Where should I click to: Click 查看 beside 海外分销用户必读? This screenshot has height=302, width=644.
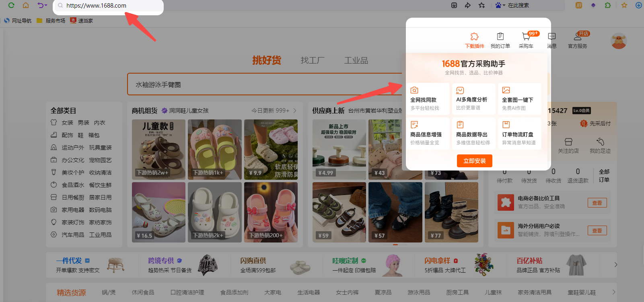(x=597, y=230)
